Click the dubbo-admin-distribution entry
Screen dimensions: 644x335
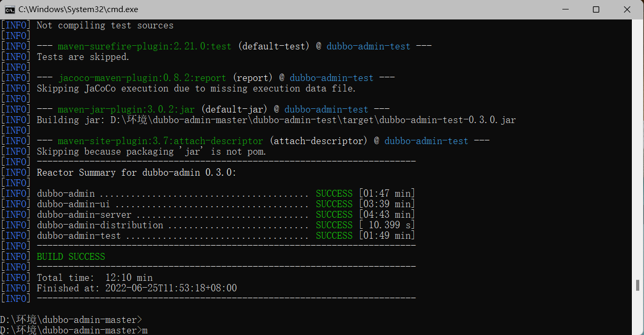point(100,225)
